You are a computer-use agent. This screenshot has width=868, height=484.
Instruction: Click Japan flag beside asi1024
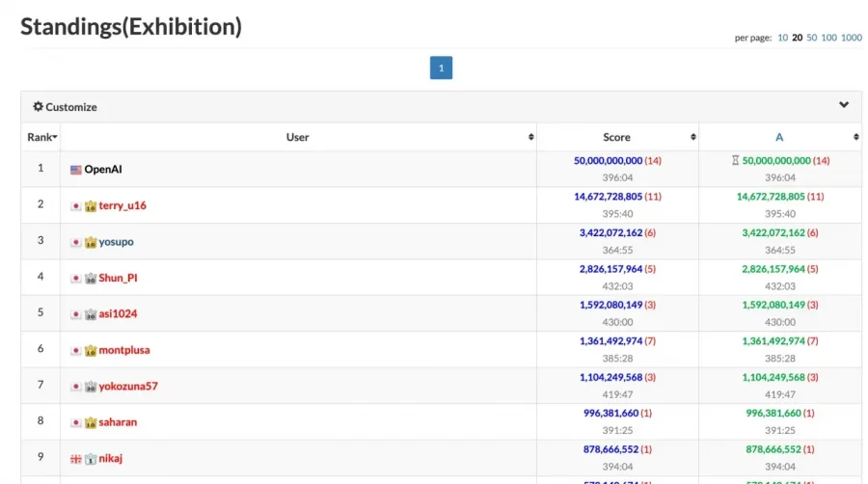click(x=76, y=314)
